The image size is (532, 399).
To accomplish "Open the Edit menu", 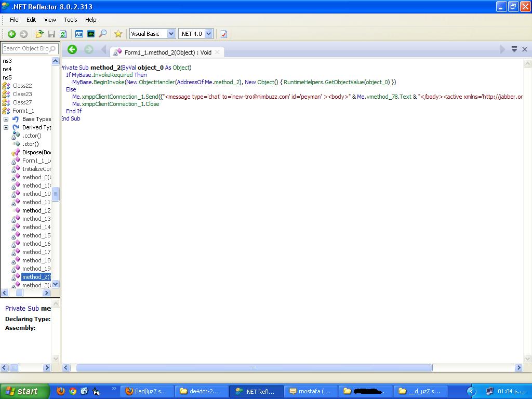I will [31, 20].
